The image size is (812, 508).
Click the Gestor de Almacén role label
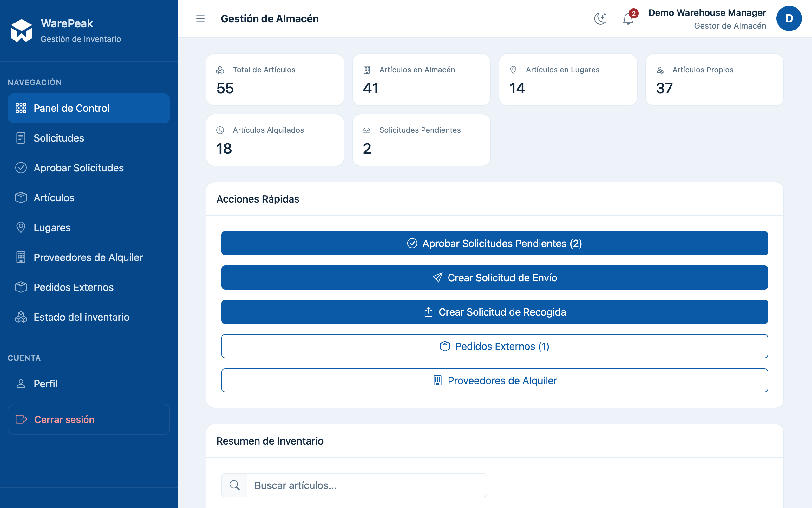point(730,26)
